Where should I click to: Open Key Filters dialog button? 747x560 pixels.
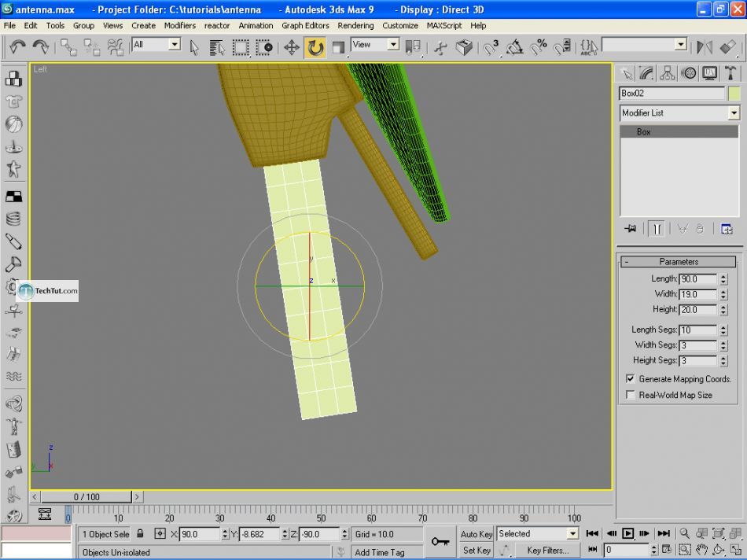coord(548,551)
